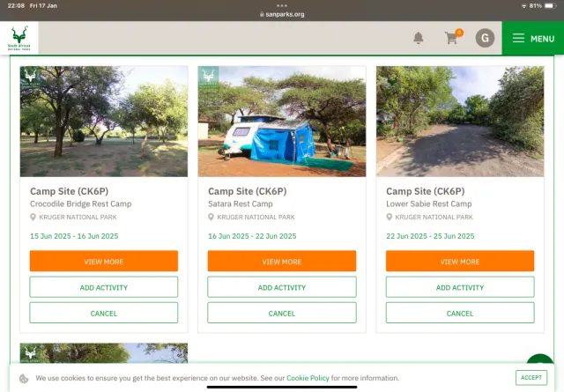Screen dimensions: 564x392
Task: View more for Satara Rest Camp
Action: pyautogui.click(x=282, y=261)
